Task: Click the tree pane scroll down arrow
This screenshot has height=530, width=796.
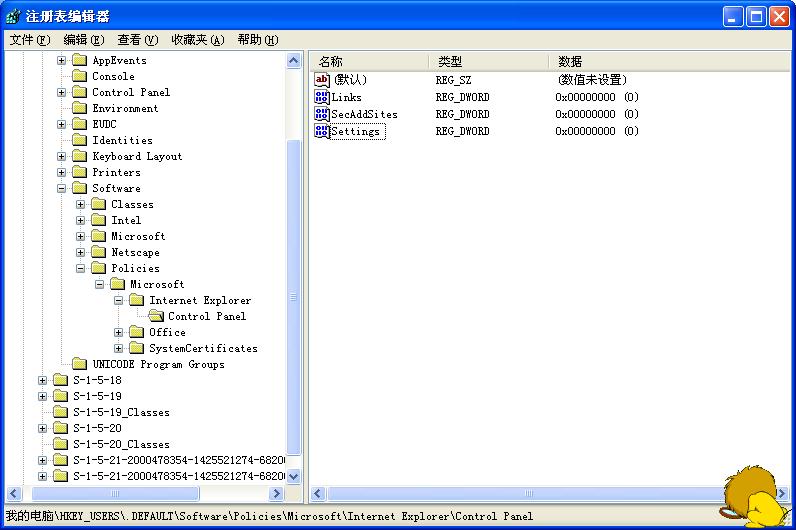Action: click(x=293, y=476)
